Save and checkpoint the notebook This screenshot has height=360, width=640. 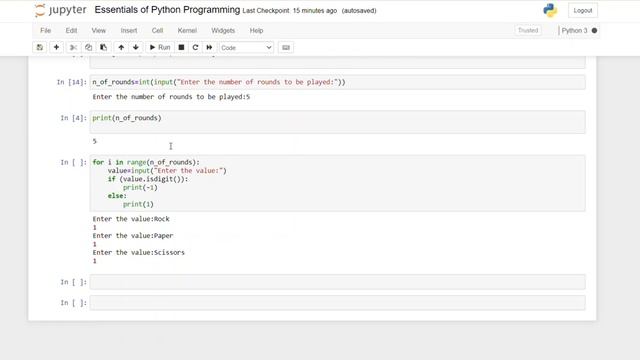coord(40,47)
